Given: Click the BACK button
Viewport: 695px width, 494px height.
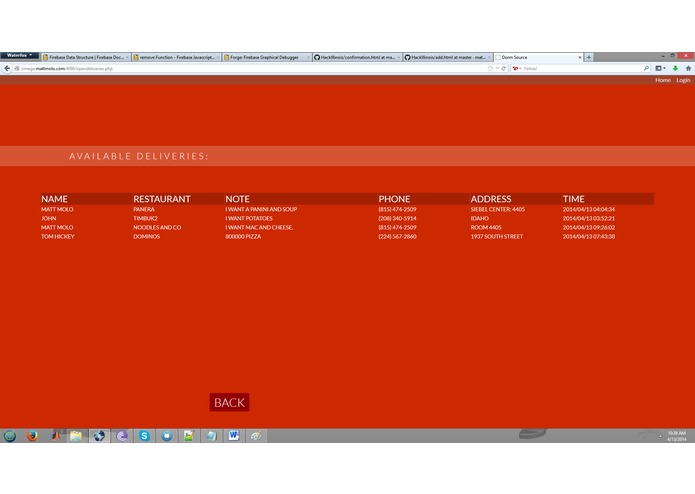Looking at the screenshot, I should click(229, 402).
